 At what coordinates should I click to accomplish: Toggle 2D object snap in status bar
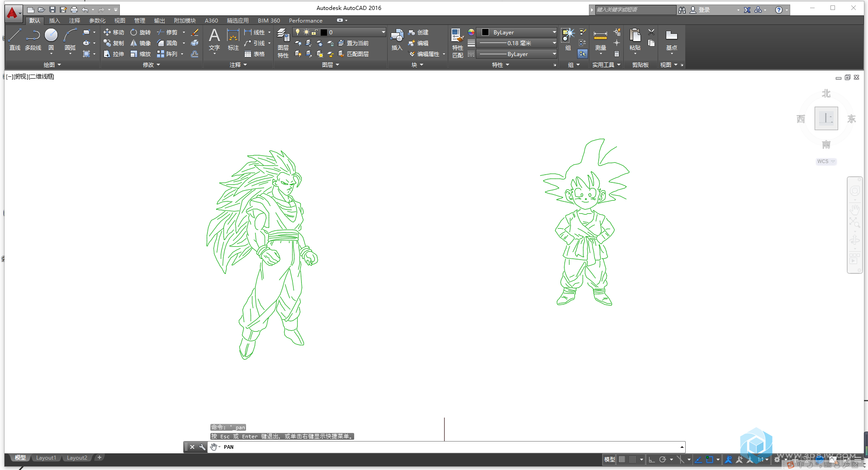coord(710,459)
